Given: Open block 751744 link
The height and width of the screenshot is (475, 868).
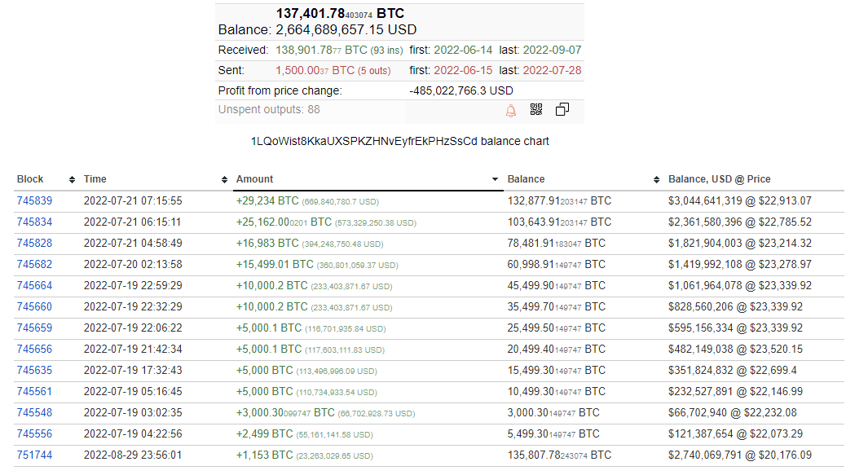Looking at the screenshot, I should [34, 455].
